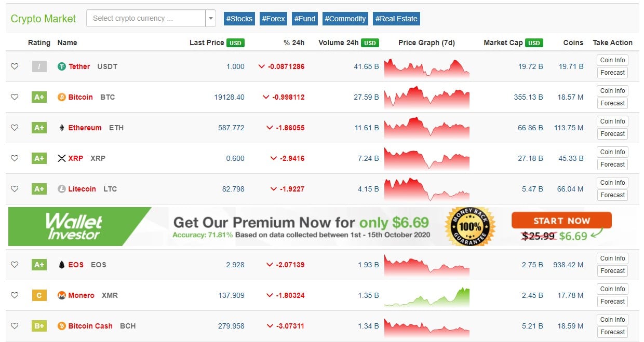Open the Monero name link
The width and height of the screenshot is (644, 342).
click(81, 295)
